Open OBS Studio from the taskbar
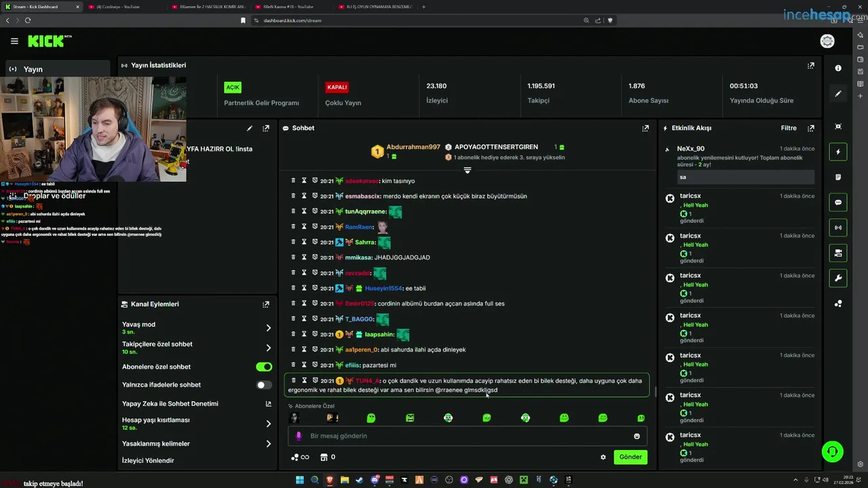The height and width of the screenshot is (488, 868). (x=449, y=480)
